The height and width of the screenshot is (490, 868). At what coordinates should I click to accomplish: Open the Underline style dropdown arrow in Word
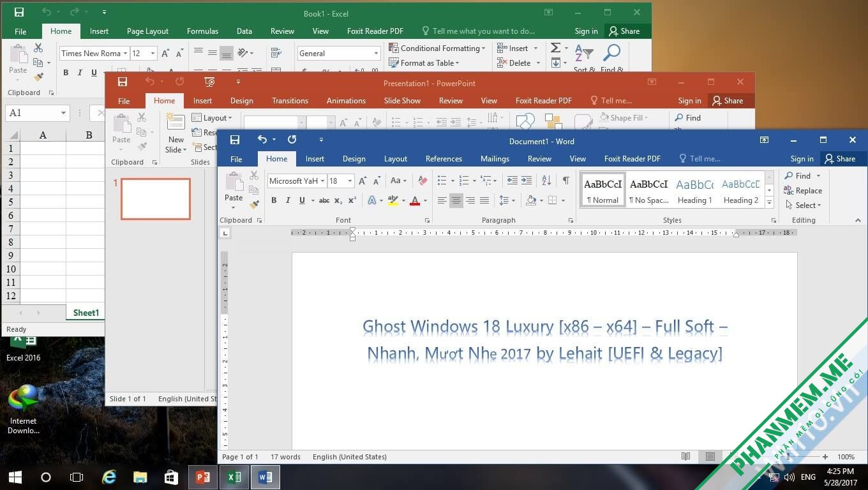313,200
